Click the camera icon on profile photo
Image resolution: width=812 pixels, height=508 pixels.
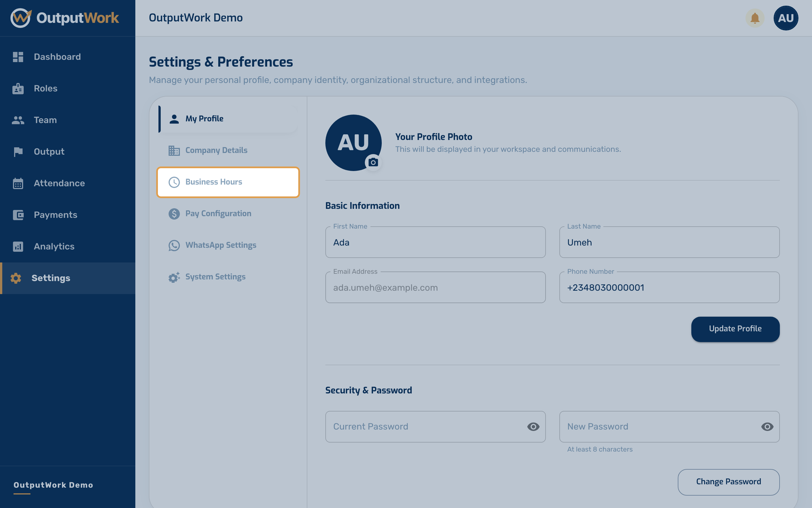(x=373, y=163)
